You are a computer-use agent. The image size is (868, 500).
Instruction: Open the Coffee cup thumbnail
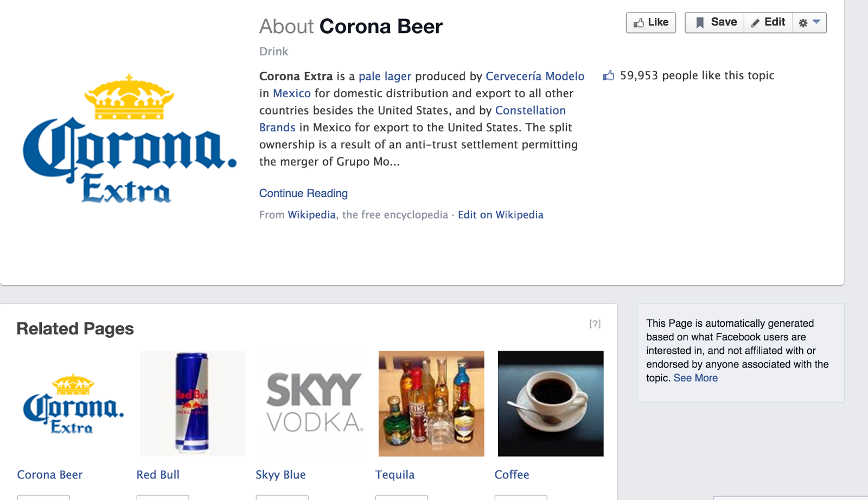(551, 403)
